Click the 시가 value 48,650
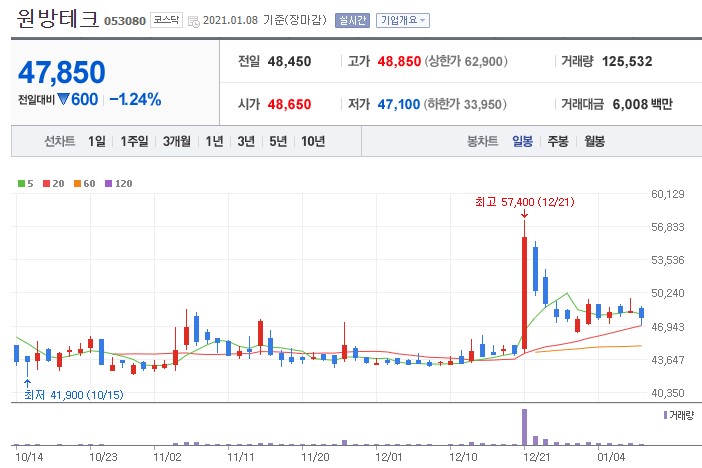Image resolution: width=702 pixels, height=468 pixels. click(289, 104)
